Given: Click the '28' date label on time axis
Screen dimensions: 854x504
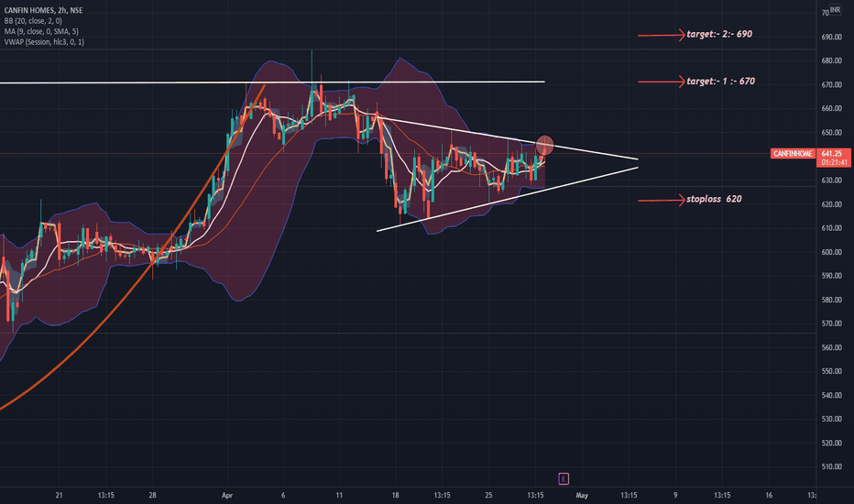Looking at the screenshot, I should tap(152, 495).
